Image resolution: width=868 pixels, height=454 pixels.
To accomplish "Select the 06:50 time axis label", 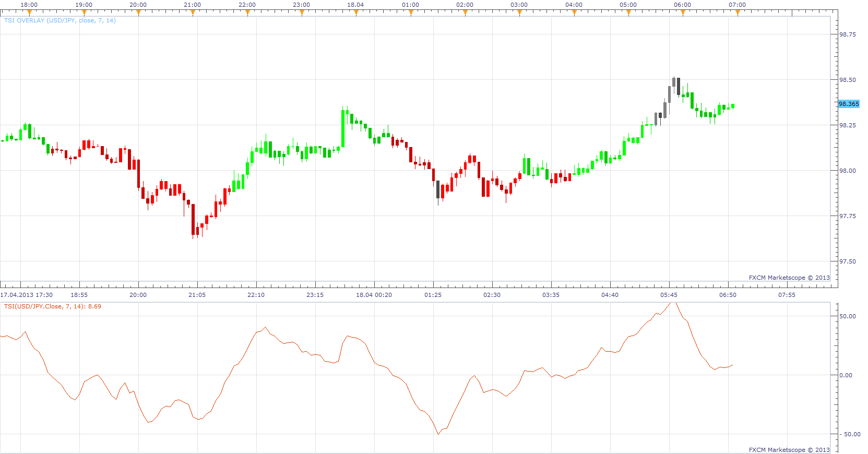I will tap(728, 295).
